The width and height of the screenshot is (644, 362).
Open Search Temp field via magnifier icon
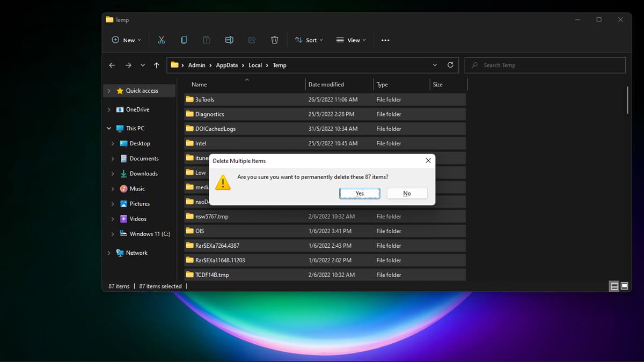(x=474, y=65)
